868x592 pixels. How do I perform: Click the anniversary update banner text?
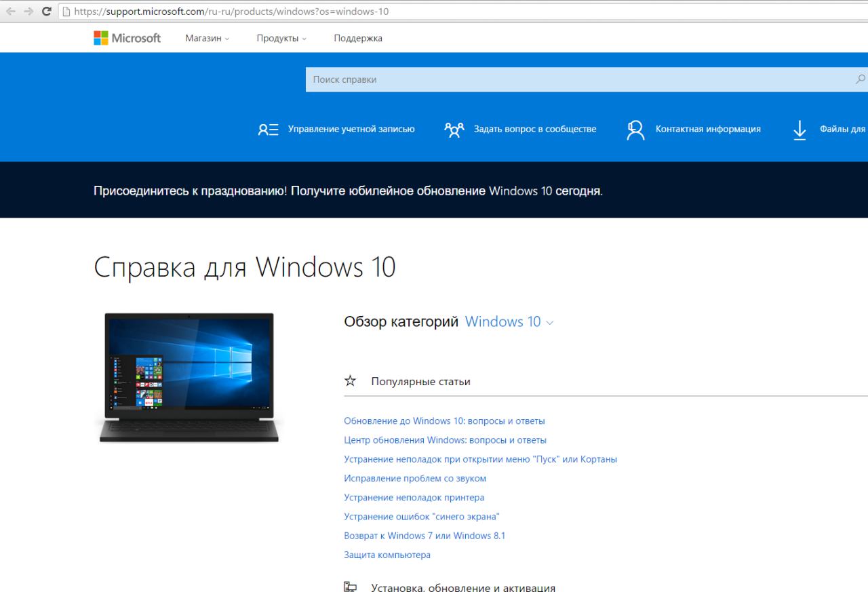348,191
